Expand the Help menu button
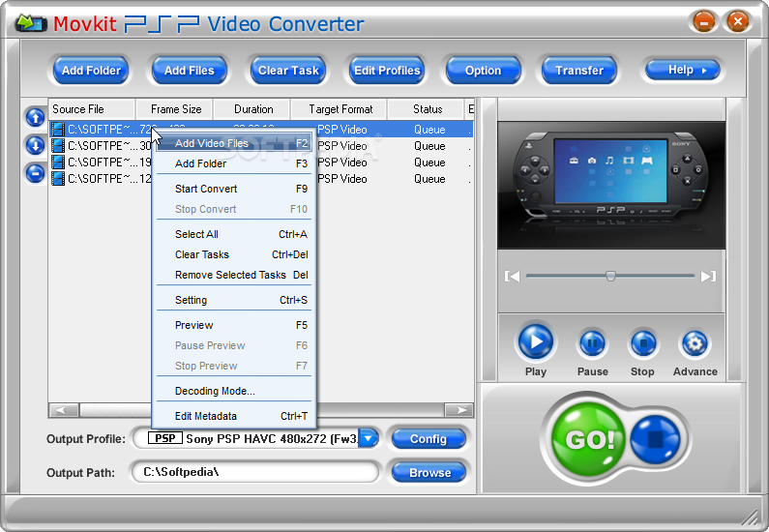The height and width of the screenshot is (532, 769). click(x=682, y=70)
